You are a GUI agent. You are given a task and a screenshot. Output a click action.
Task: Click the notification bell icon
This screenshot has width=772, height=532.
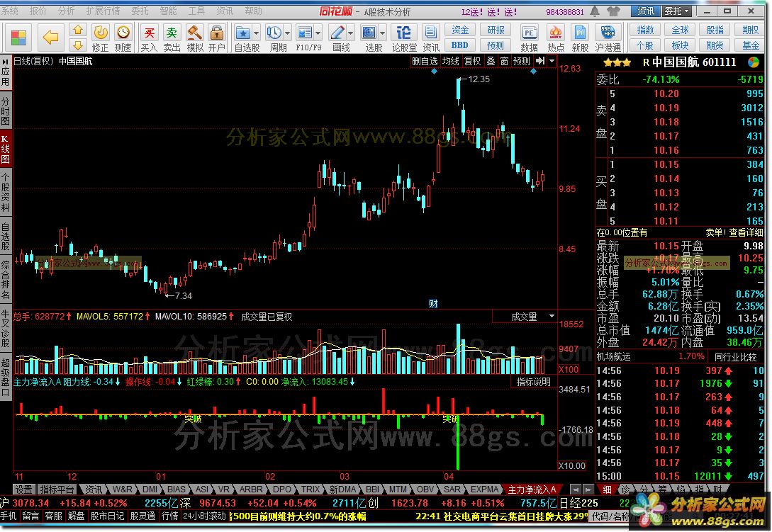pyautogui.click(x=595, y=11)
